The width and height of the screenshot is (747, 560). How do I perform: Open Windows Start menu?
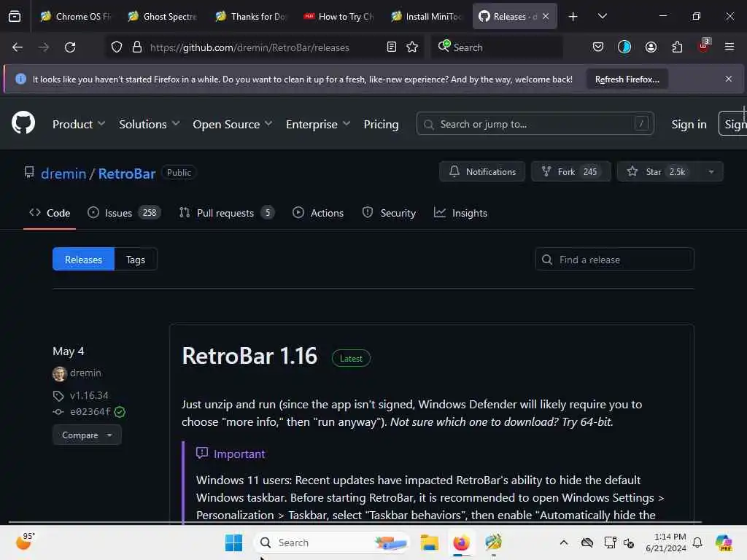233,542
